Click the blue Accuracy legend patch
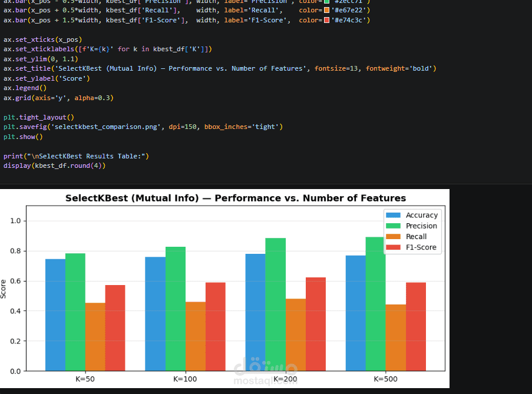Viewport: 532px width, 394px height. pos(393,215)
